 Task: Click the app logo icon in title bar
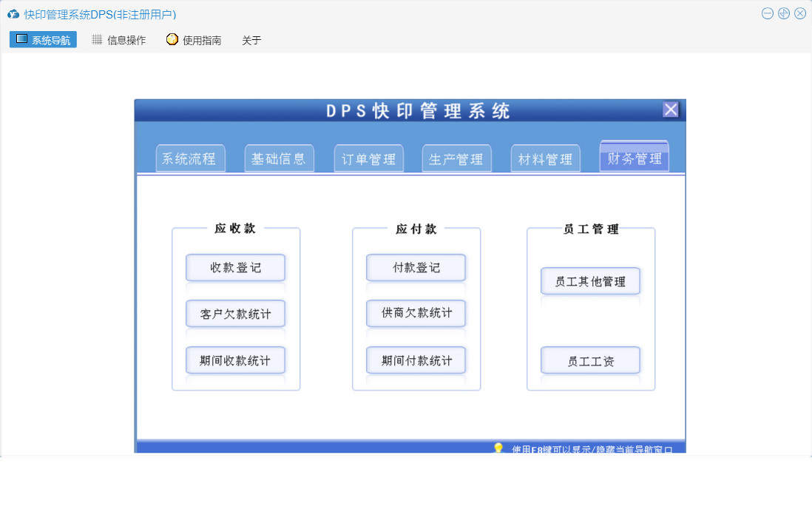pos(13,15)
